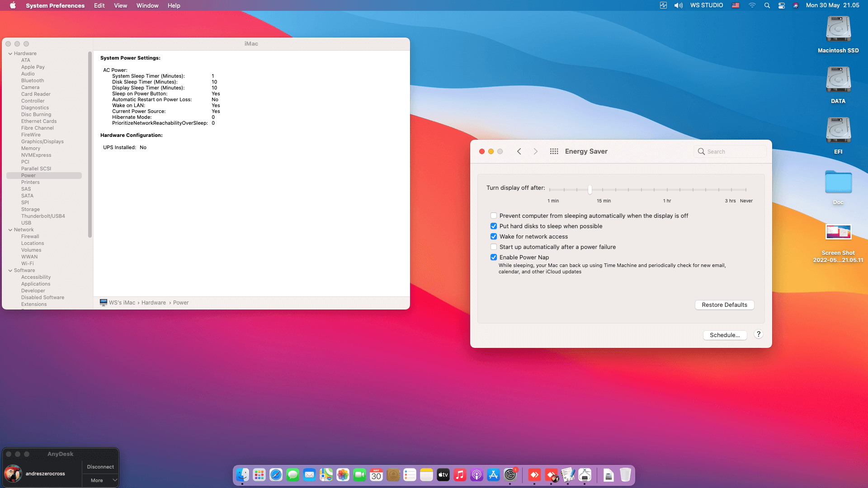The image size is (868, 488).
Task: Go back using Energy Saver's back arrow
Action: tap(519, 151)
